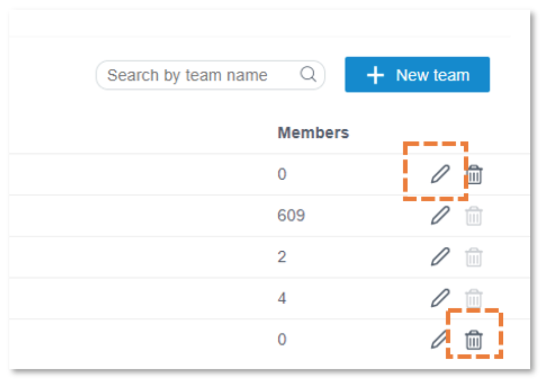
Task: Click the first row's 0 member count
Action: (x=282, y=174)
